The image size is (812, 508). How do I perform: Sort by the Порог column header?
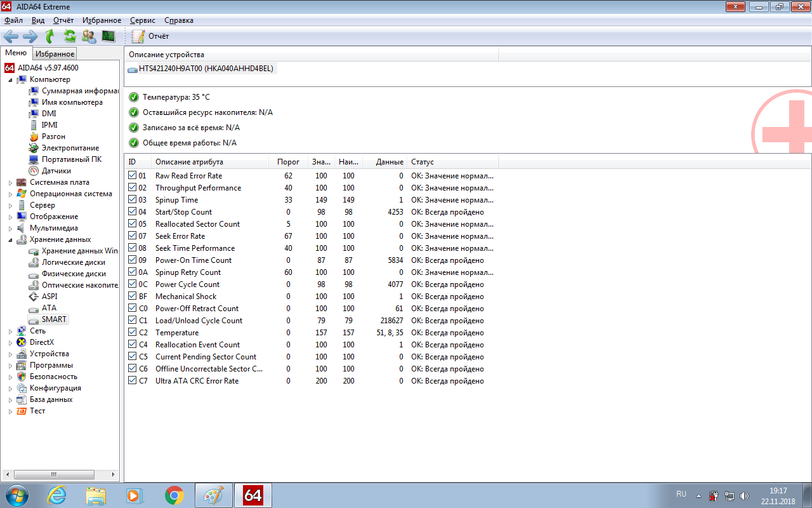(288, 162)
